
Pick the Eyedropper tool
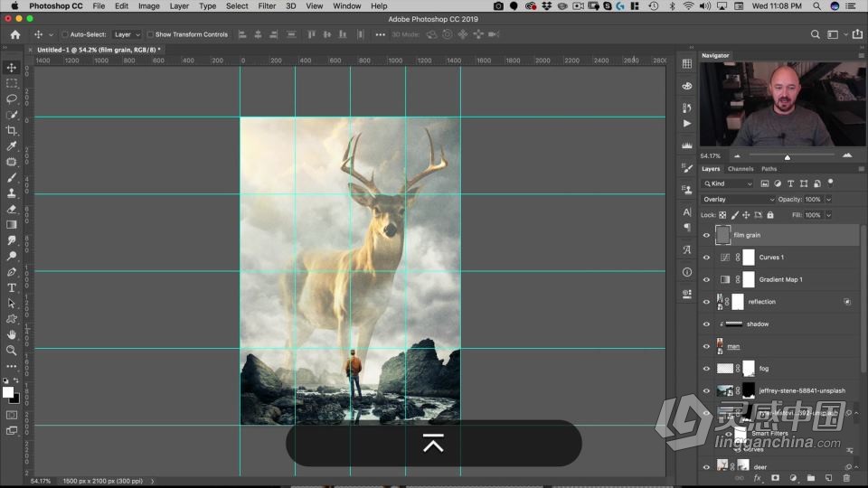pyautogui.click(x=12, y=145)
